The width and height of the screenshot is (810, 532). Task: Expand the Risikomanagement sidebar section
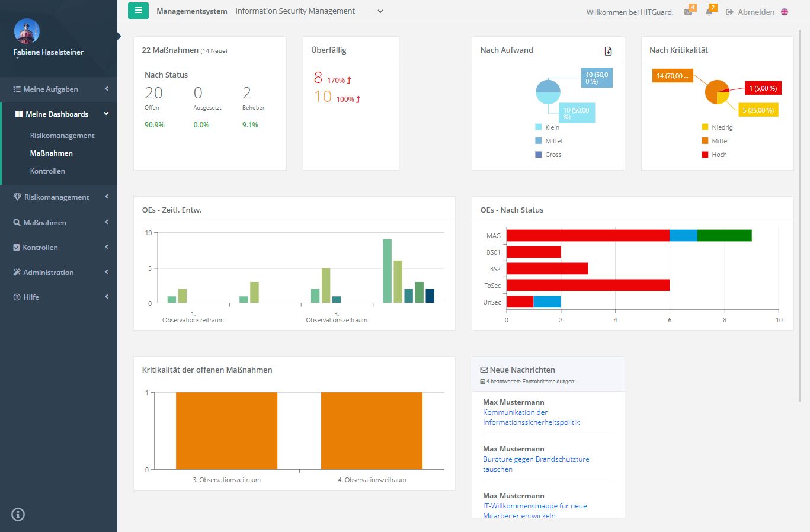tap(57, 197)
